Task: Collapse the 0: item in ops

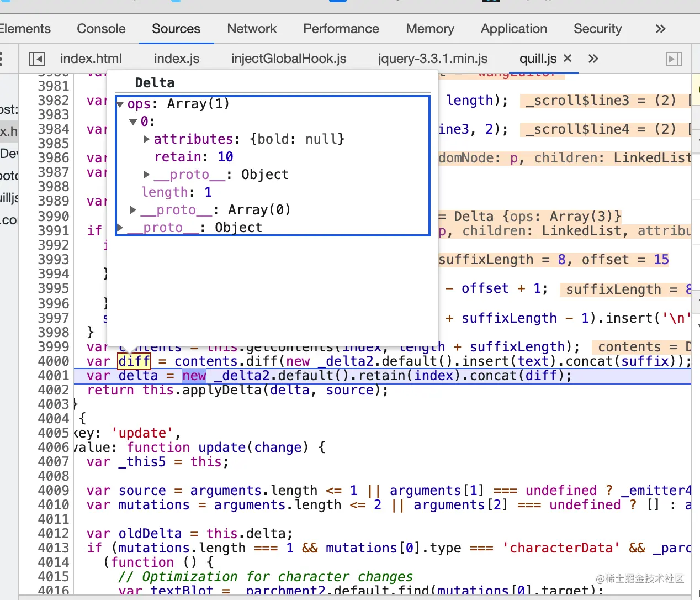Action: pyautogui.click(x=133, y=122)
